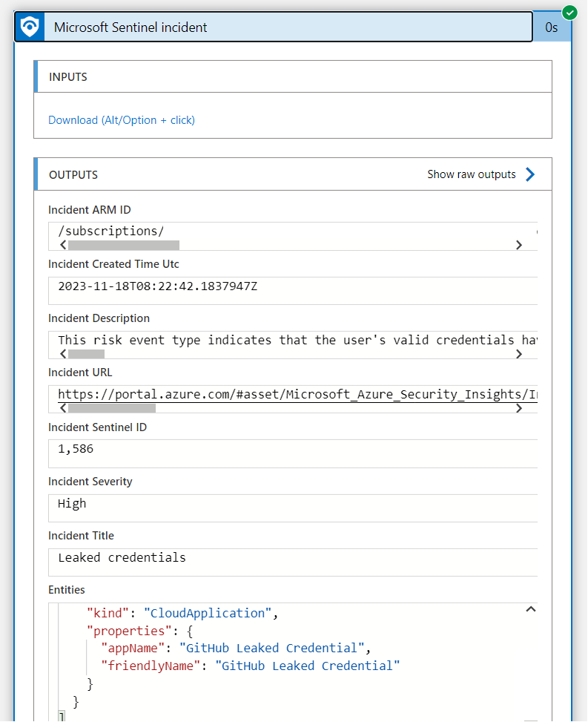Click Incident ARM ID horizontal scrollbar thumb
The width and height of the screenshot is (588, 722).
tap(124, 245)
